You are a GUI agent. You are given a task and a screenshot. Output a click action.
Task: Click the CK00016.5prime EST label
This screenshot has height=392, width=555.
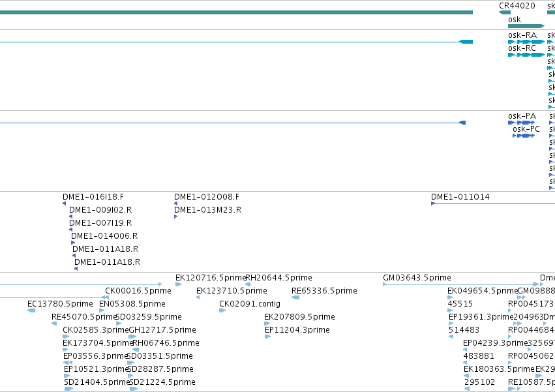coord(138,291)
